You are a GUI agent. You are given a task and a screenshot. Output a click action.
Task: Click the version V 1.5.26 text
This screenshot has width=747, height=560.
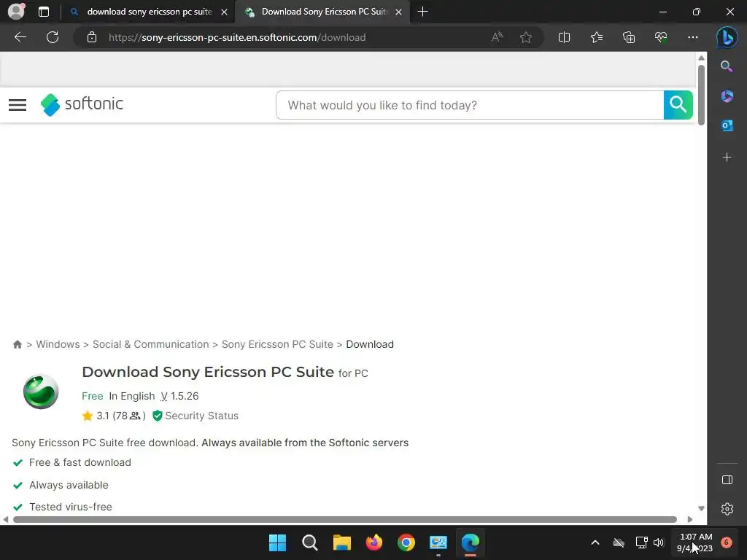[179, 396]
